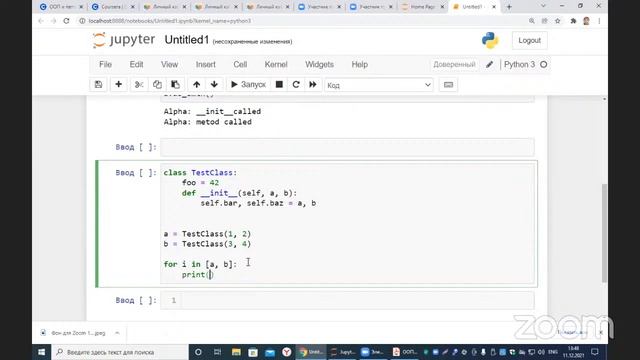
Task: Open the Insert menu
Action: pyautogui.click(x=205, y=64)
